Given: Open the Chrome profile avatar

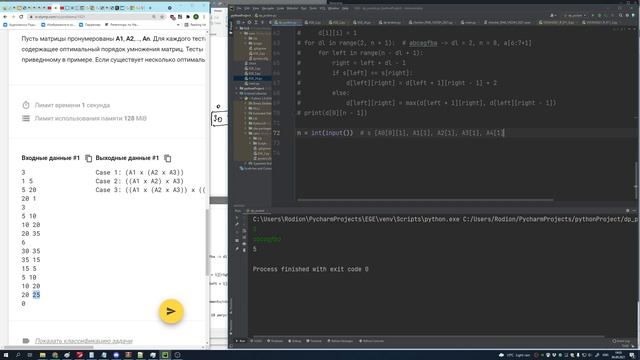Looking at the screenshot, I should click(196, 17).
